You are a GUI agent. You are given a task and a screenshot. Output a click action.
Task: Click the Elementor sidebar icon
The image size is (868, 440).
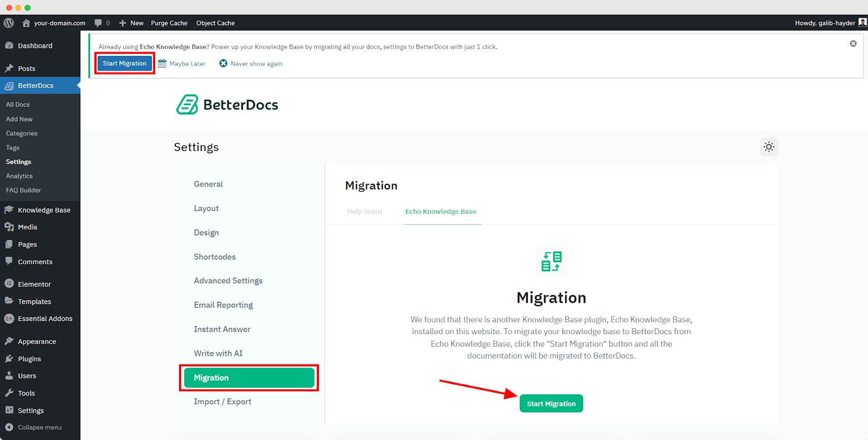(9, 283)
